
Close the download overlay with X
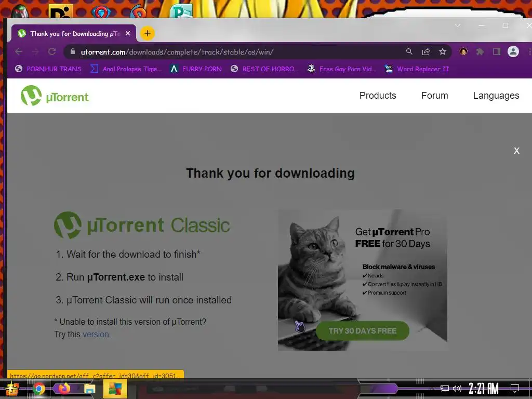point(516,151)
